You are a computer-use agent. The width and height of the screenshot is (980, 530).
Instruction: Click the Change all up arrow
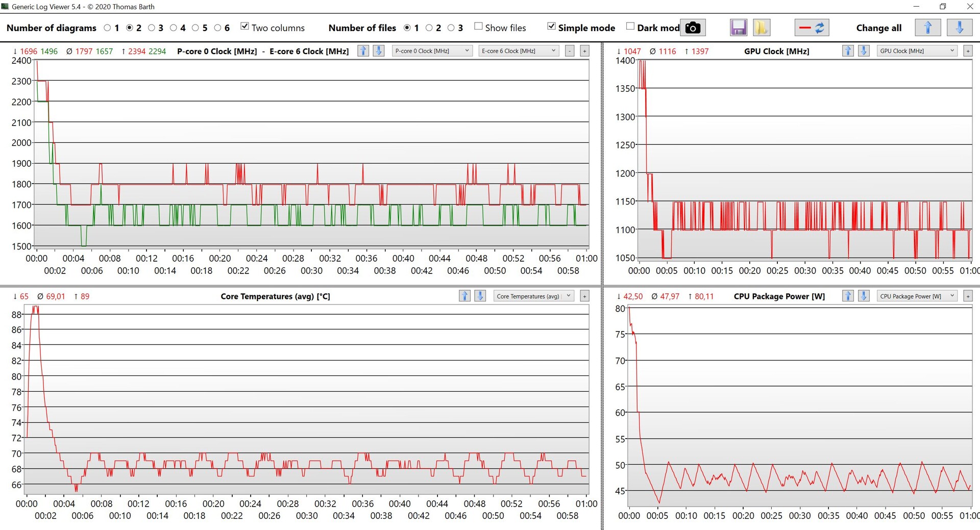tap(927, 28)
